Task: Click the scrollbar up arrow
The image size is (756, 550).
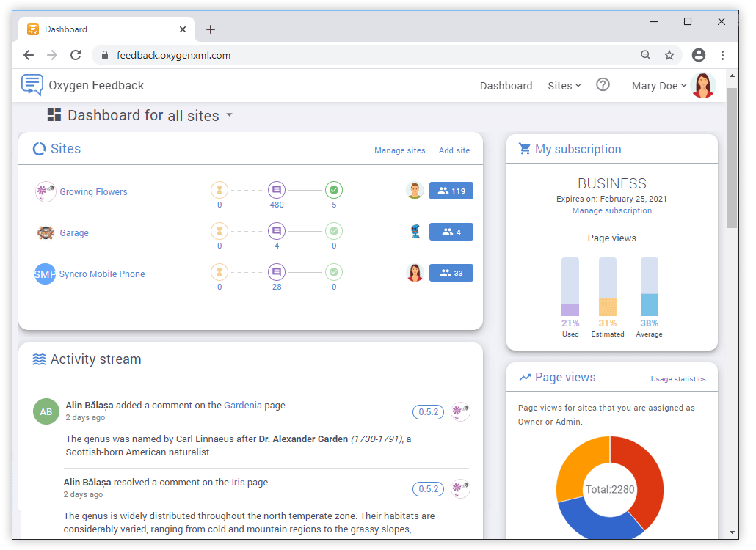Action: coord(732,76)
